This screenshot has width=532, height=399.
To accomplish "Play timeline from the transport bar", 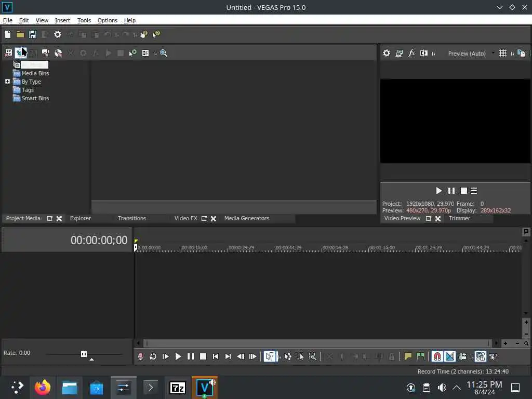I will (x=178, y=356).
